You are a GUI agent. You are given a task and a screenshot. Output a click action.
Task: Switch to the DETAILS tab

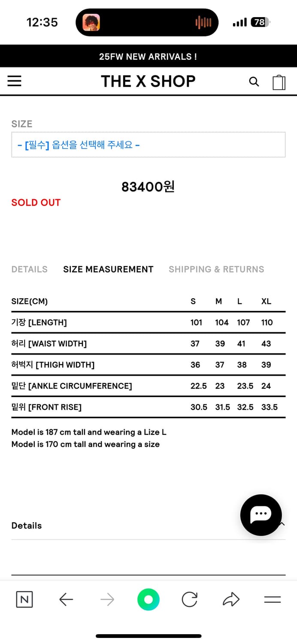click(x=29, y=269)
